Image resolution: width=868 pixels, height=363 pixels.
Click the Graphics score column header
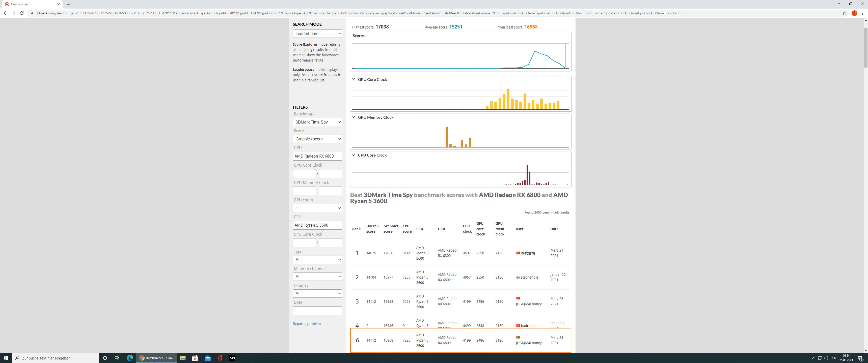tap(391, 229)
